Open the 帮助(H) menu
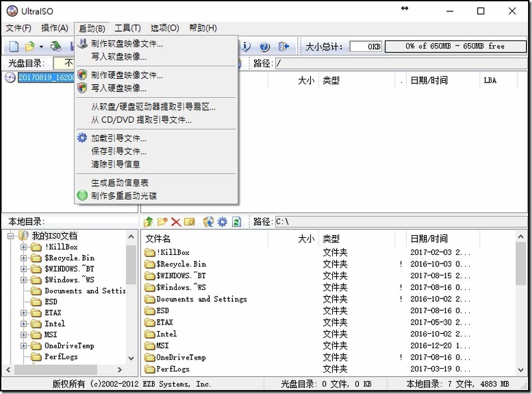Image resolution: width=532 pixels, height=394 pixels. pyautogui.click(x=203, y=28)
